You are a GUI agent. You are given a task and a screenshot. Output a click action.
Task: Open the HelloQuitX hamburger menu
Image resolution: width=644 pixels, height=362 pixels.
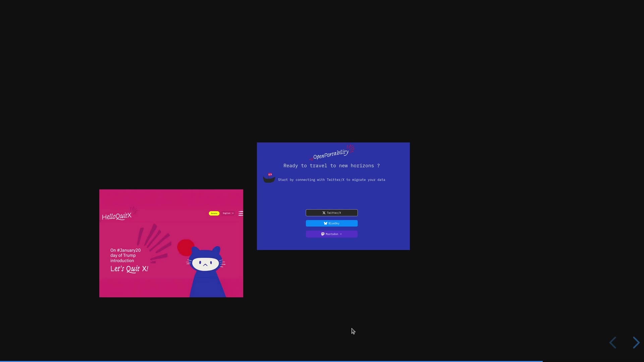[240, 213]
